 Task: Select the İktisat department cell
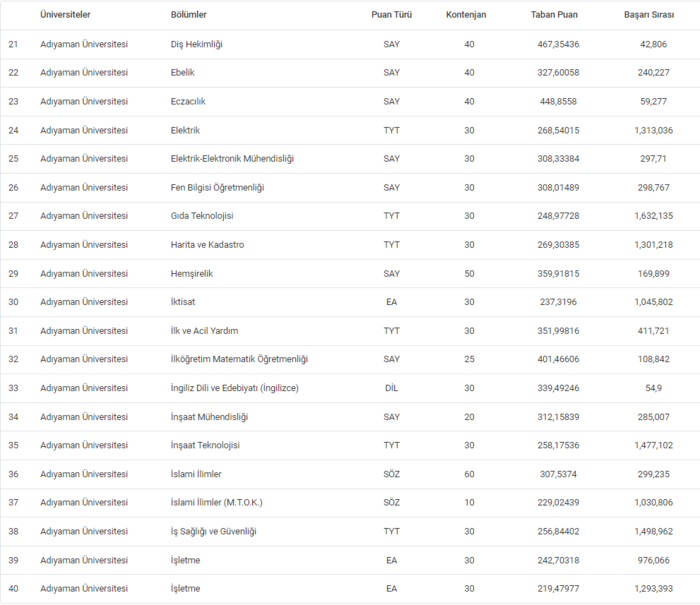183,302
